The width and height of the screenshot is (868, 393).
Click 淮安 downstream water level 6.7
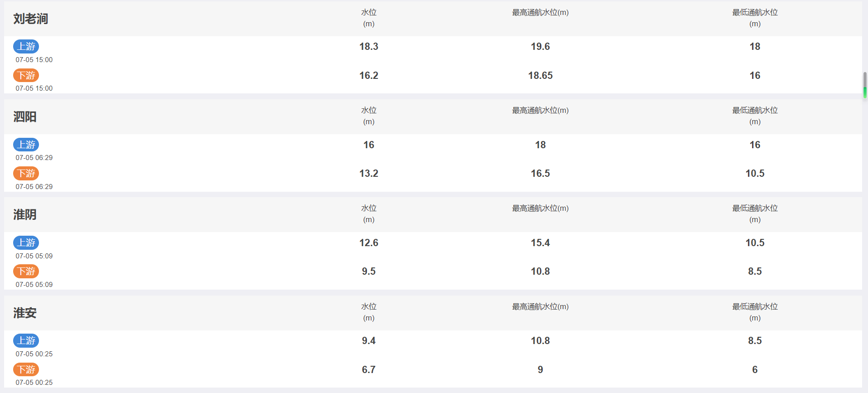pos(369,369)
